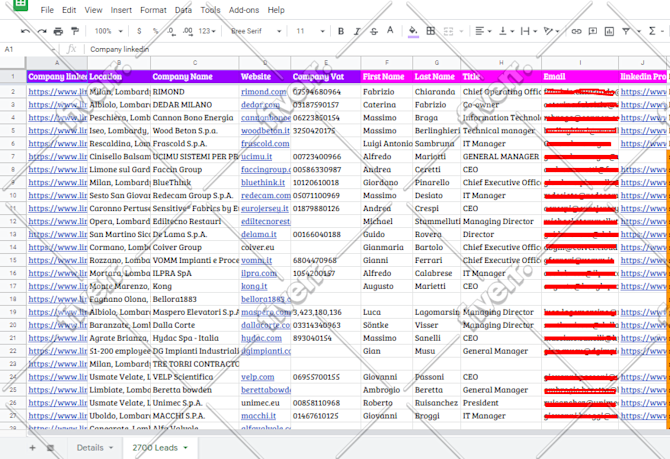
Task: Select the First Name header cell
Action: [387, 77]
